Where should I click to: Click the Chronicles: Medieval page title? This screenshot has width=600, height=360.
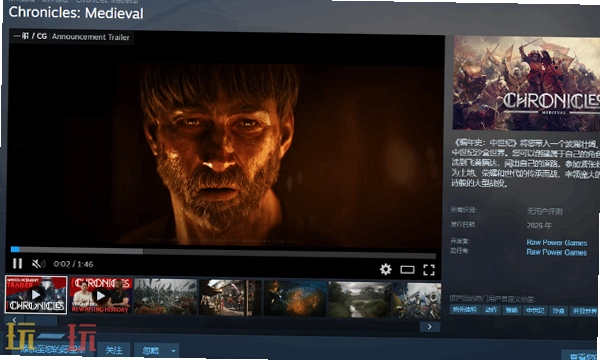tap(76, 13)
